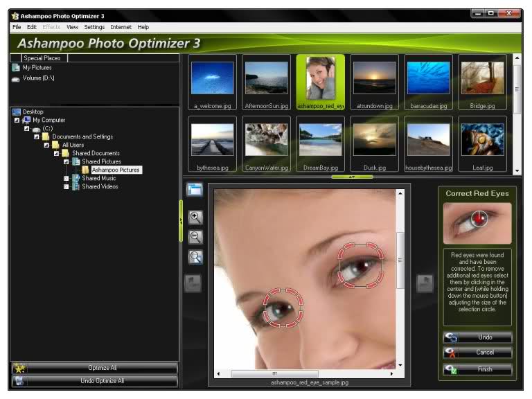Select the atsundown.jpg thumbnail
The height and width of the screenshot is (399, 532).
375,82
